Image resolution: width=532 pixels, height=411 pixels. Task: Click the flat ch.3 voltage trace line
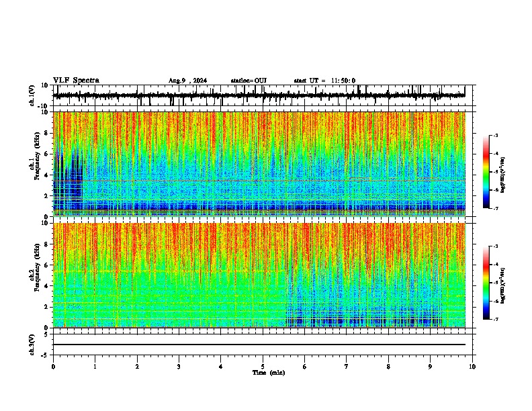(x=259, y=345)
